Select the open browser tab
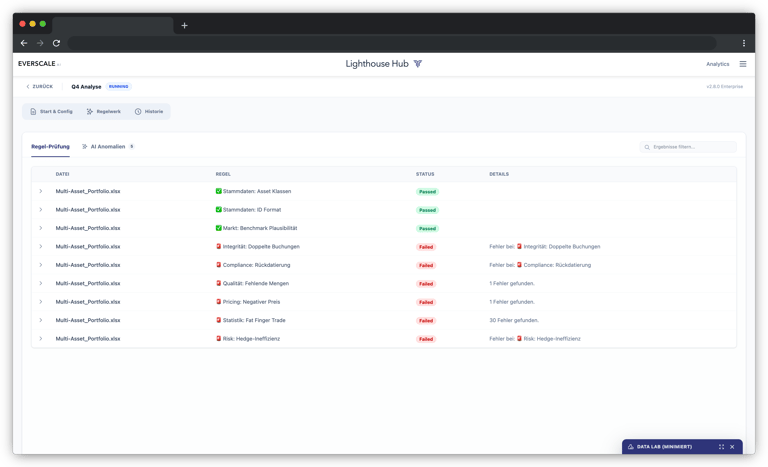Screen dimensions: 768x467 [x=113, y=25]
